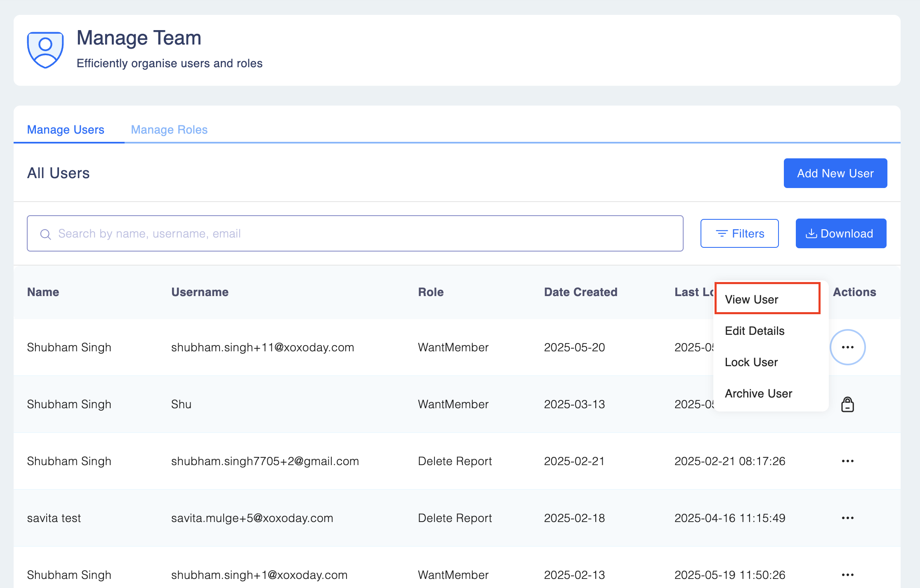
Task: Select Lock User in the menu
Action: [751, 362]
